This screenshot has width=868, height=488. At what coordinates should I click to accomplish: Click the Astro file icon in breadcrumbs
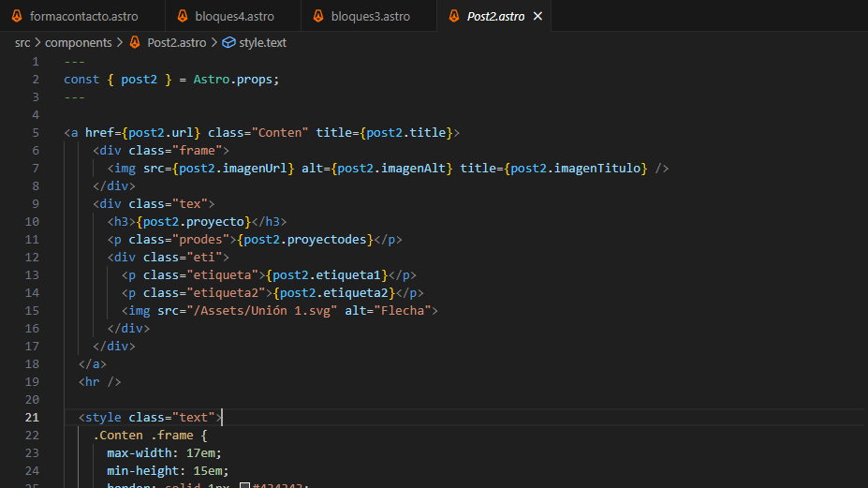[135, 42]
